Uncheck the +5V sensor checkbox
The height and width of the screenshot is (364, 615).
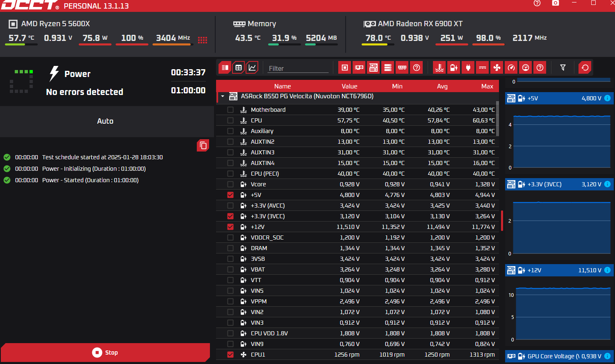pos(230,195)
